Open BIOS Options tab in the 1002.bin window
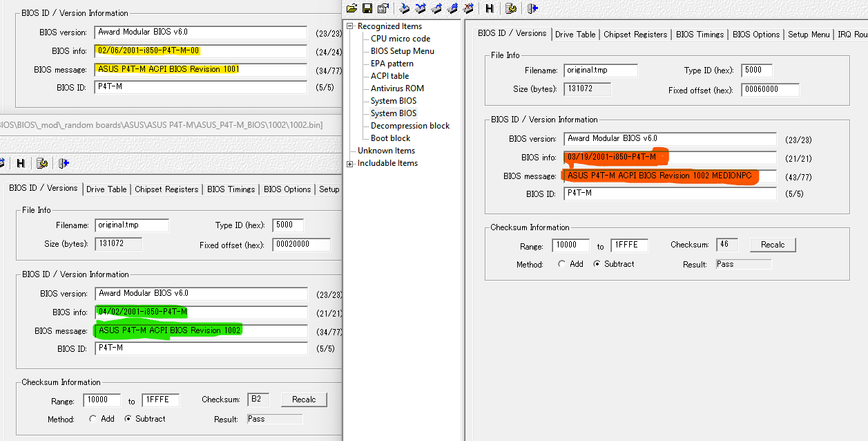The image size is (868, 441). point(287,189)
